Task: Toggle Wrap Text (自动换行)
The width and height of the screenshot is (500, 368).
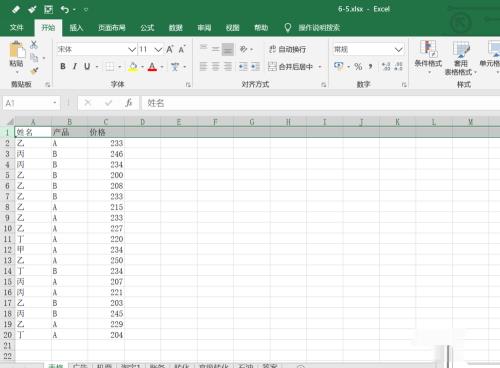Action: (287, 49)
